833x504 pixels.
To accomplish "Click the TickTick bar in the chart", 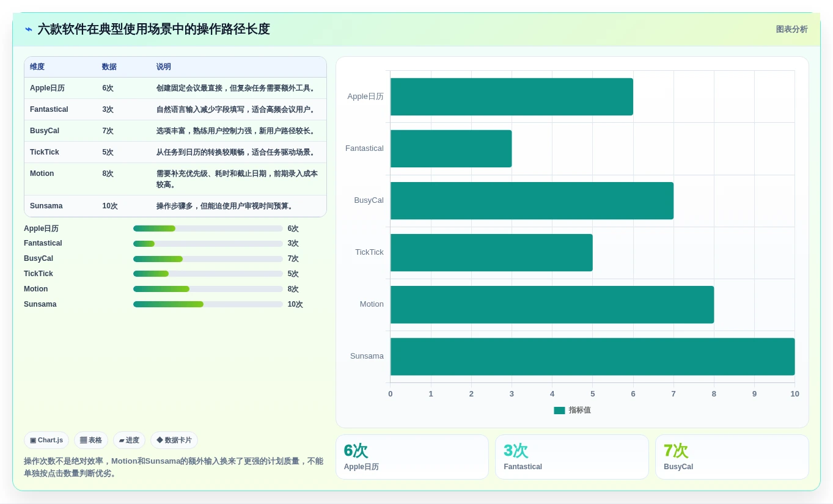I will [x=491, y=252].
